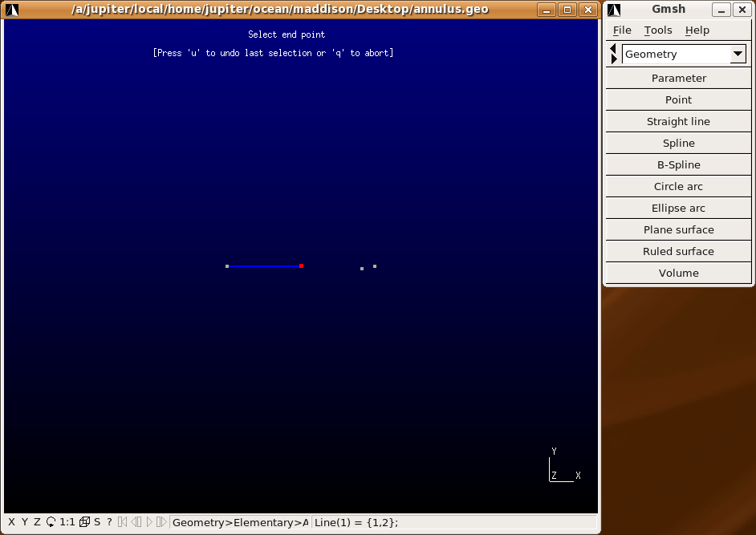Click the rotate view icon in status bar
Image resolution: width=756 pixels, height=535 pixels.
(51, 522)
